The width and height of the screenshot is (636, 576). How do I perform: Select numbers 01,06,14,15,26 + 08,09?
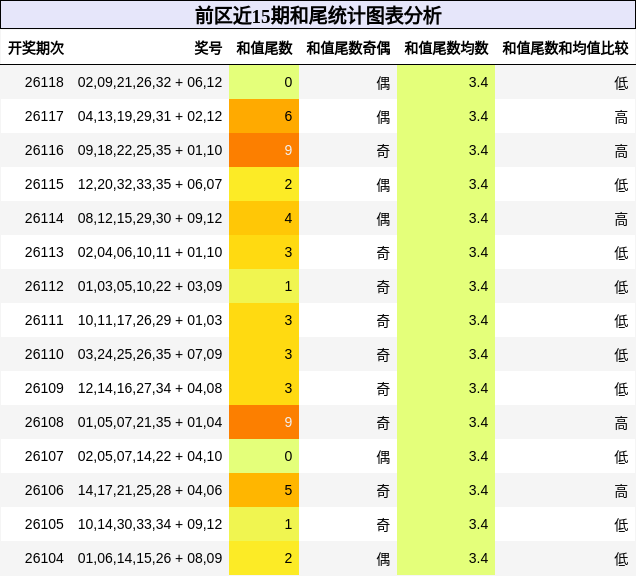[150, 559]
